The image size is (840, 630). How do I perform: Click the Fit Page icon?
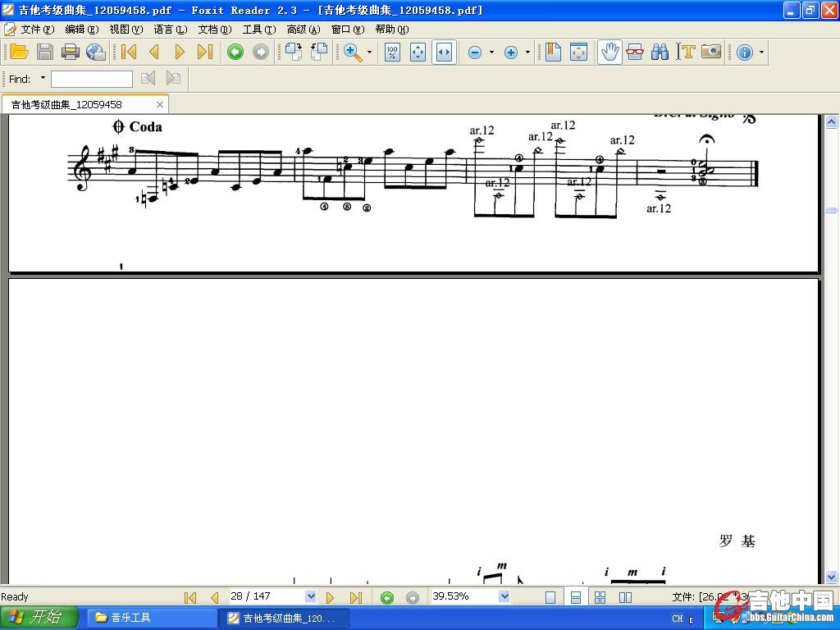[418, 52]
